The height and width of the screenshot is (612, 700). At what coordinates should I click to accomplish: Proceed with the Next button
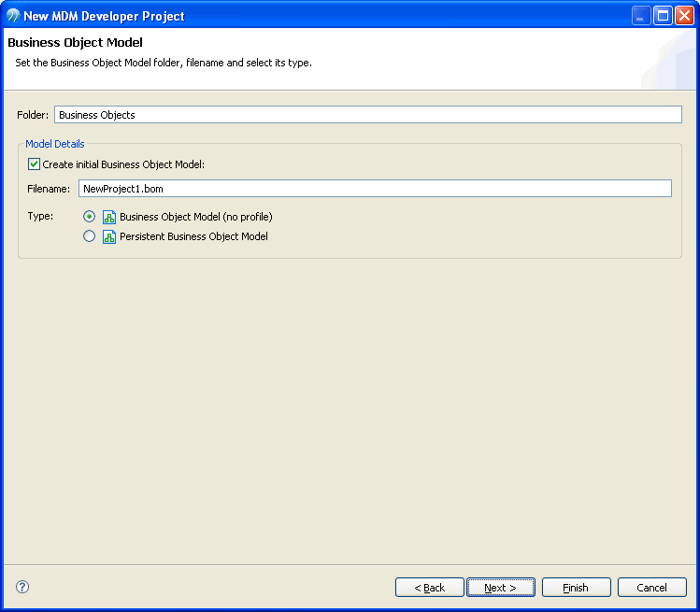click(x=500, y=588)
